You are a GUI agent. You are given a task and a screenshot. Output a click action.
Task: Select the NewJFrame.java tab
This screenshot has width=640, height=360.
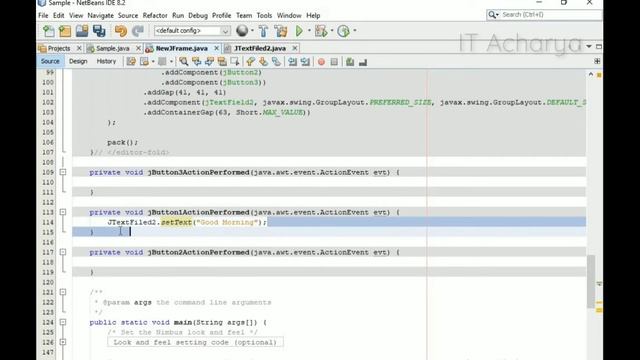tap(182, 48)
